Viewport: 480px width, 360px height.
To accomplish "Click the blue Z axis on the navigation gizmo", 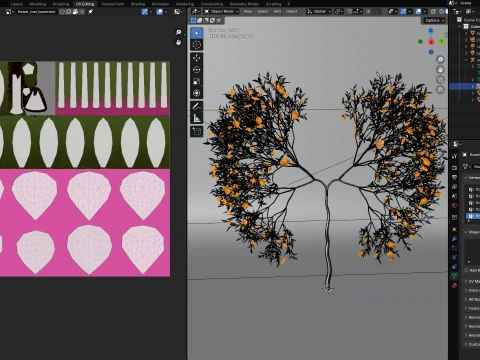I will point(431,31).
